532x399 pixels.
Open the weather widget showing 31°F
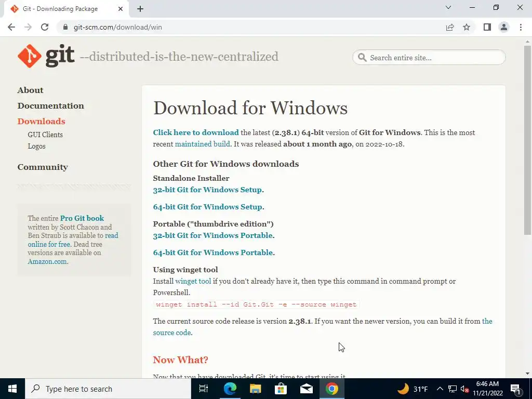point(413,389)
